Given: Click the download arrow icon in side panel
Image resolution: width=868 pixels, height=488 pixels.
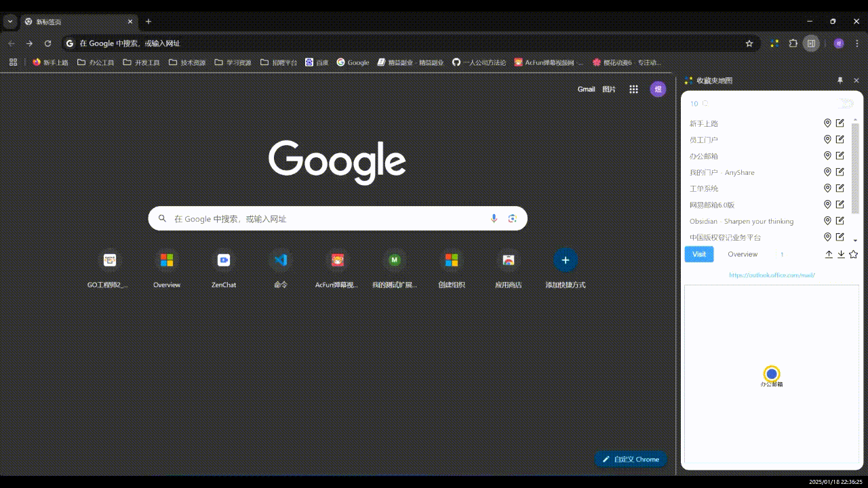Looking at the screenshot, I should 841,254.
